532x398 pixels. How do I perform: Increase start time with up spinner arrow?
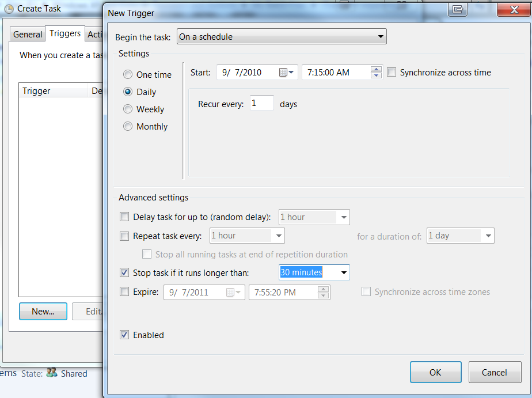click(376, 69)
